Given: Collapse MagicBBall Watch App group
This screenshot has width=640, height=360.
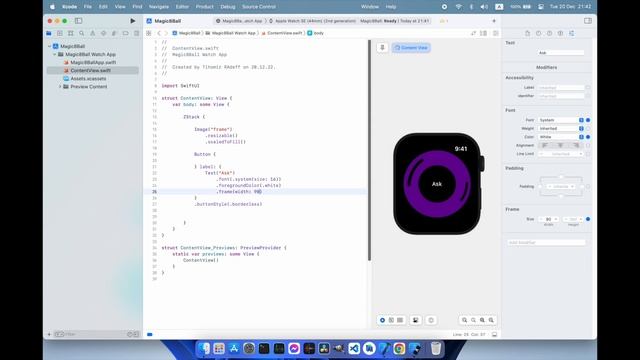Looking at the screenshot, I should (x=55, y=54).
